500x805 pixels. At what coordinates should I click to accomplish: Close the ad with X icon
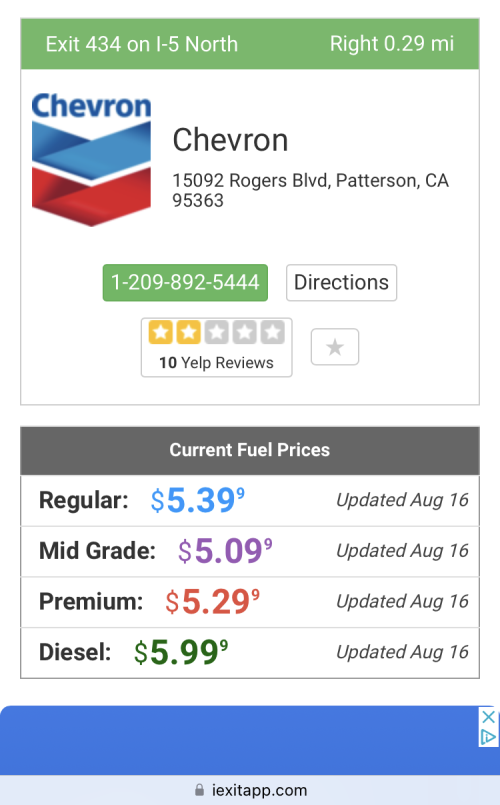click(x=488, y=717)
